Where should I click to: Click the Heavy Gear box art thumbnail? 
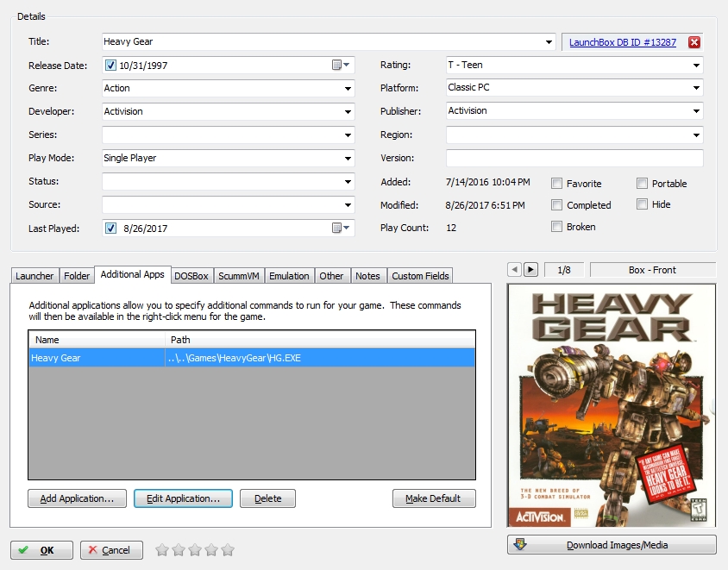pyautogui.click(x=612, y=405)
